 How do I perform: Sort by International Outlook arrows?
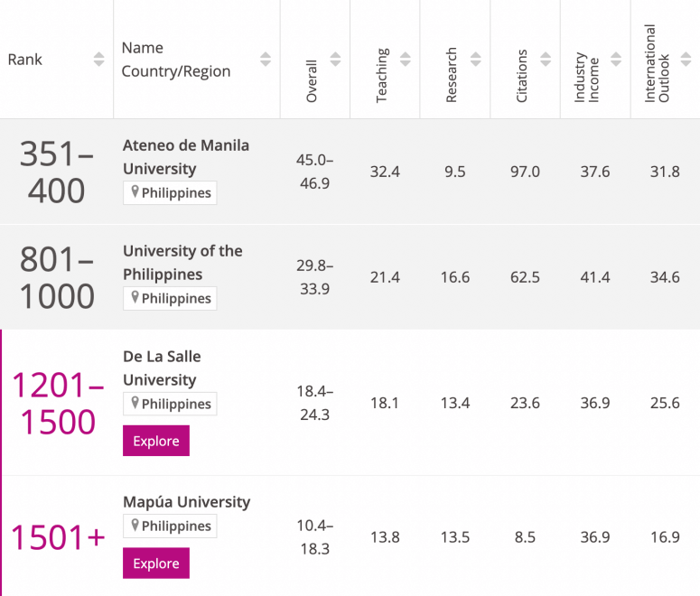click(686, 59)
